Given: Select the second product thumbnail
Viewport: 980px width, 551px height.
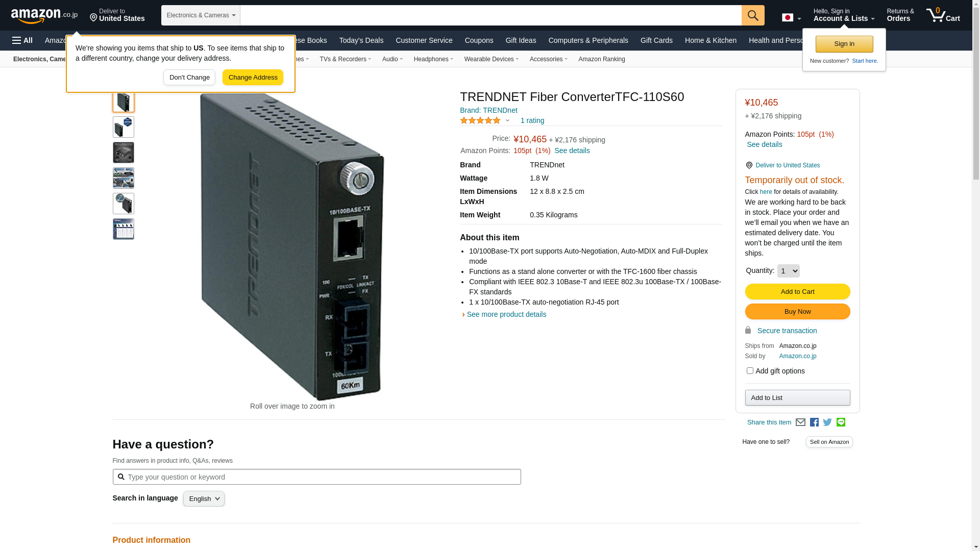Looking at the screenshot, I should click(124, 127).
